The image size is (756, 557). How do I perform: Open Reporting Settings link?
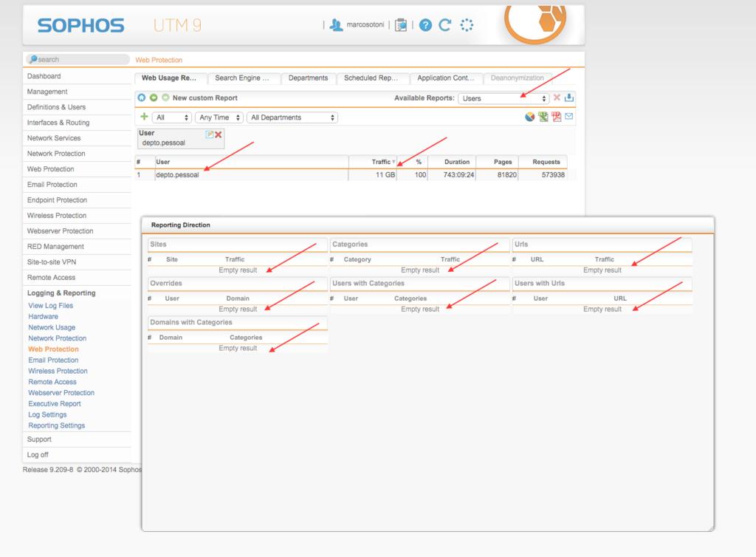(56, 426)
